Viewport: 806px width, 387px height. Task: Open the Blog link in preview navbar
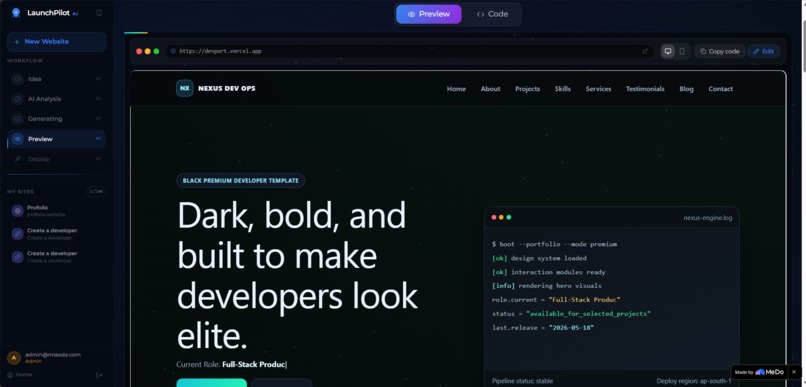point(686,89)
